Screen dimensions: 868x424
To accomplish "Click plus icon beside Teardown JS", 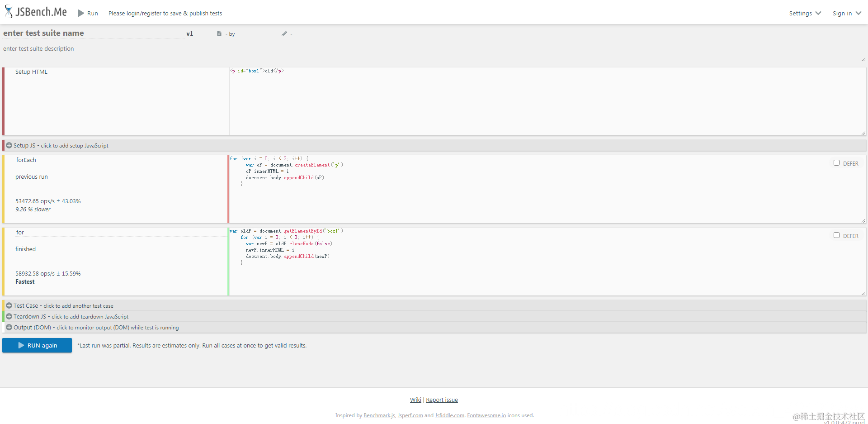I will click(x=9, y=316).
